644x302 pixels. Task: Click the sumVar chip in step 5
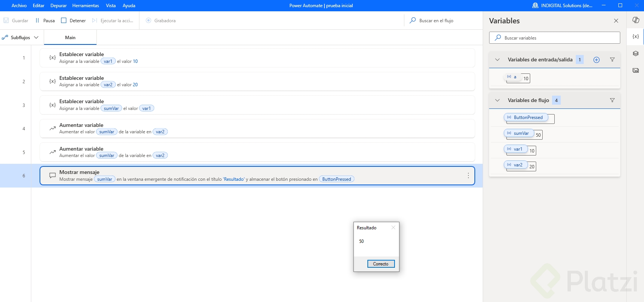(107, 156)
